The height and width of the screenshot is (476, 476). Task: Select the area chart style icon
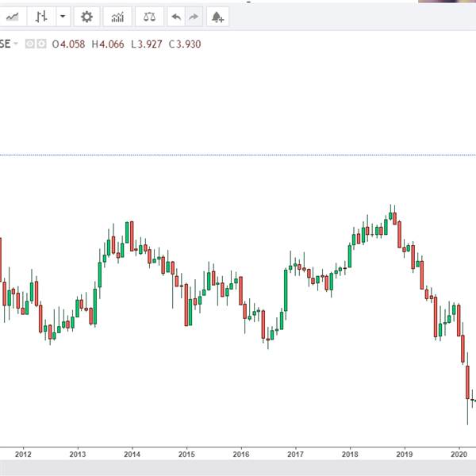pos(12,17)
